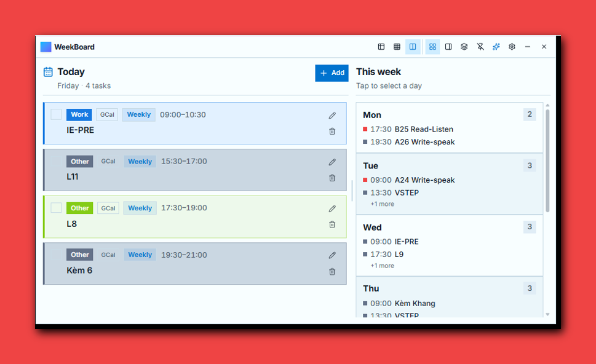
Task: Click the Today calendar icon
Action: coord(48,72)
